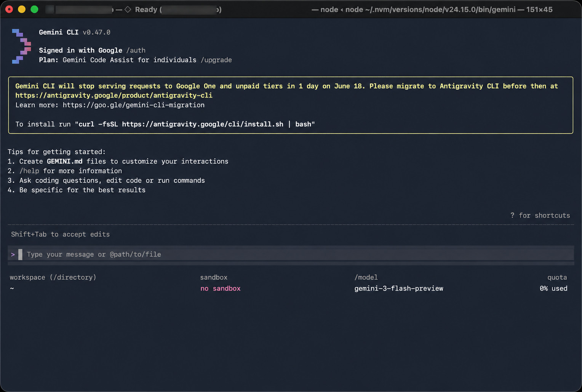Click 'Shift+Tab to accept edits' text
This screenshot has height=392, width=582.
point(60,234)
